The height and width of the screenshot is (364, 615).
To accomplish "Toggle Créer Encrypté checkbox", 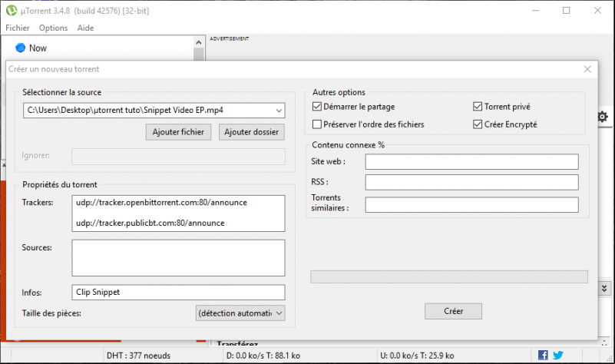I will [478, 124].
